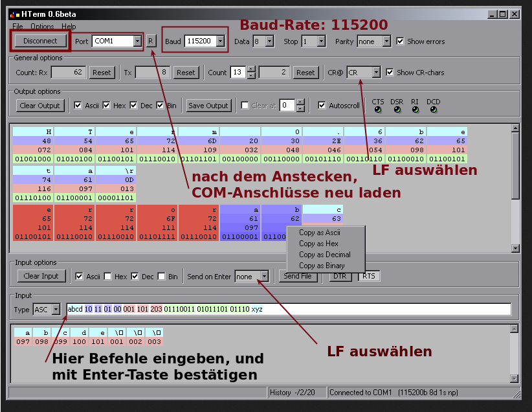Click the DCD status indicator LED

433,109
